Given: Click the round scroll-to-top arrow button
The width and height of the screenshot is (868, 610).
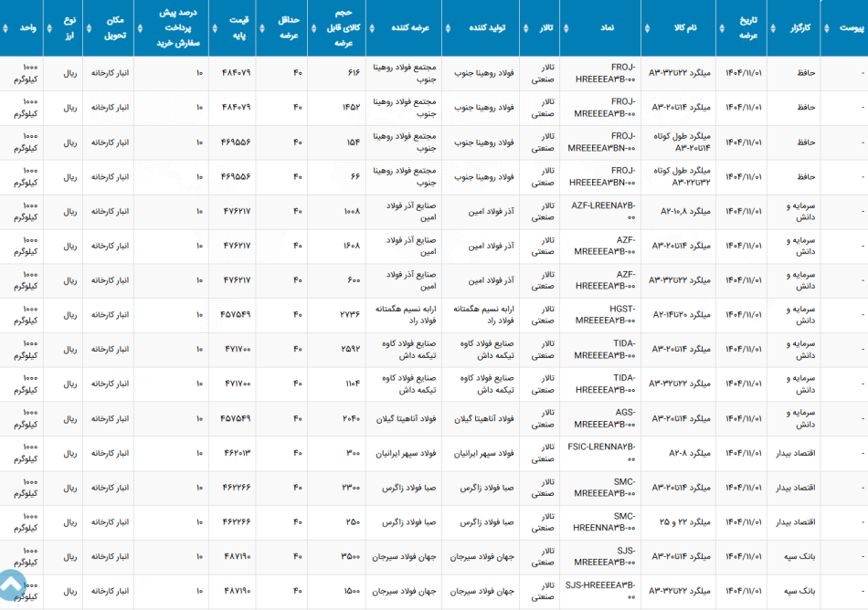Looking at the screenshot, I should (12, 585).
